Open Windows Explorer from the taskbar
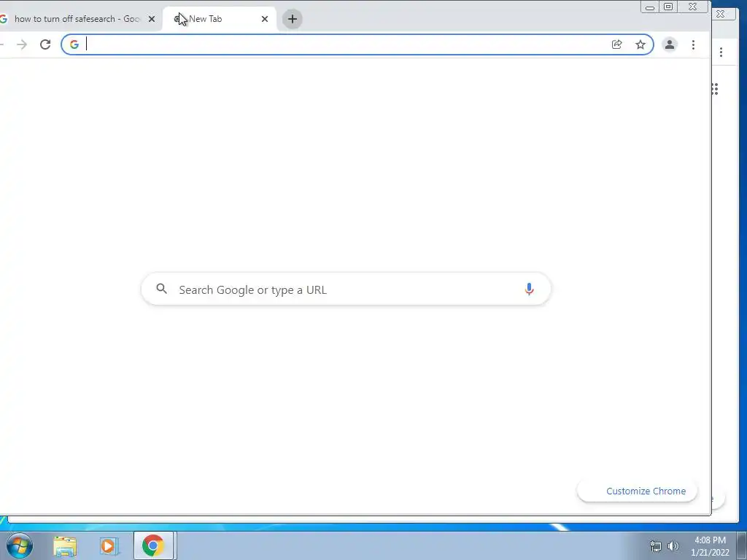 (x=65, y=546)
